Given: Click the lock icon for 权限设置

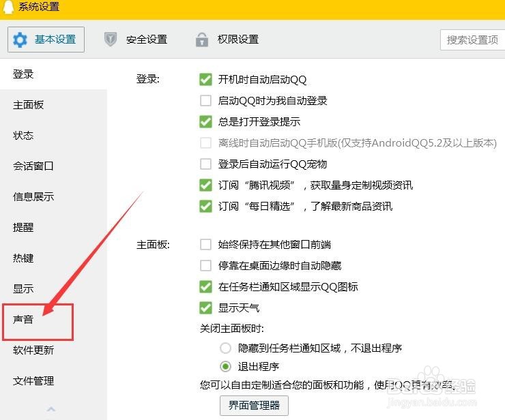Looking at the screenshot, I should tap(201, 40).
